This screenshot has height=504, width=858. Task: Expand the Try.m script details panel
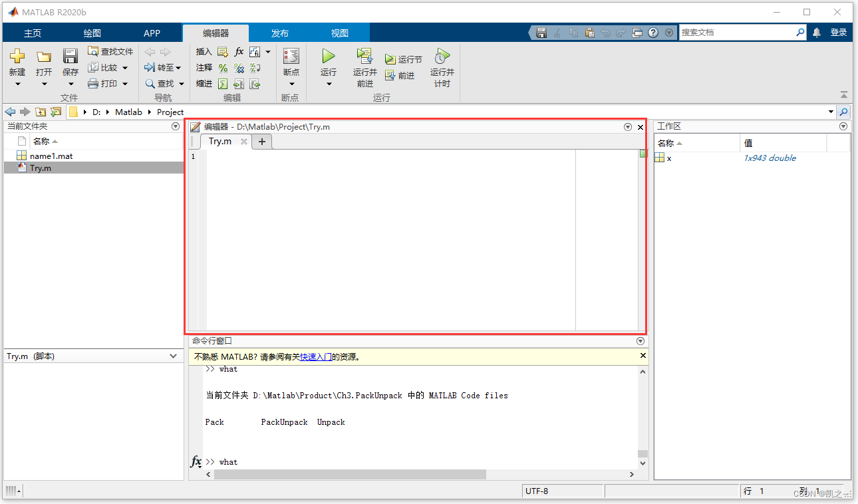[174, 356]
